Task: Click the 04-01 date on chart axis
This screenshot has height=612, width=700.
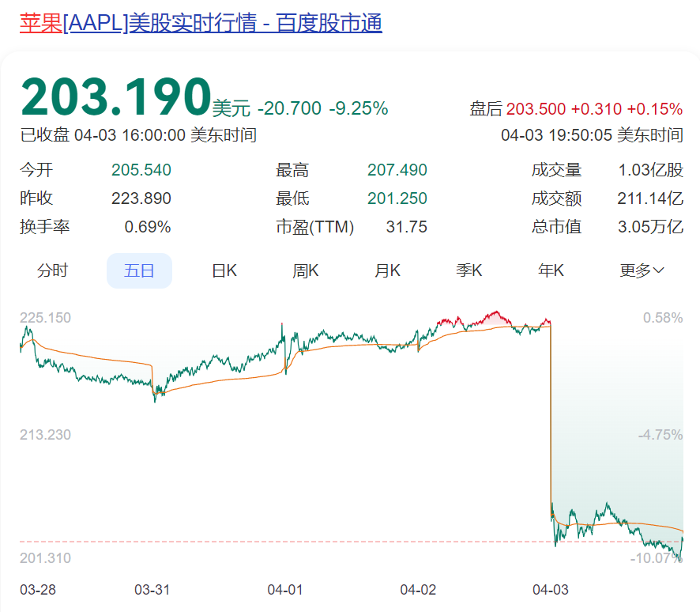Action: tap(285, 590)
